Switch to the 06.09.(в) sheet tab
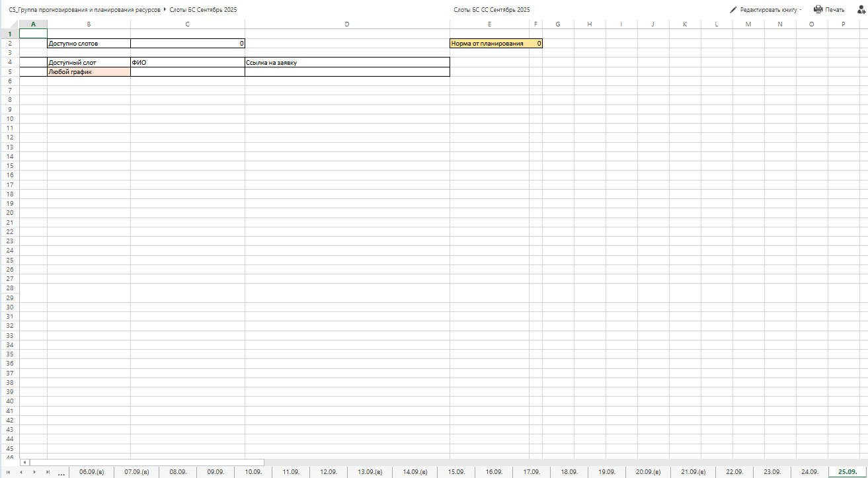Viewport: 868px width, 478px height. [x=91, y=472]
